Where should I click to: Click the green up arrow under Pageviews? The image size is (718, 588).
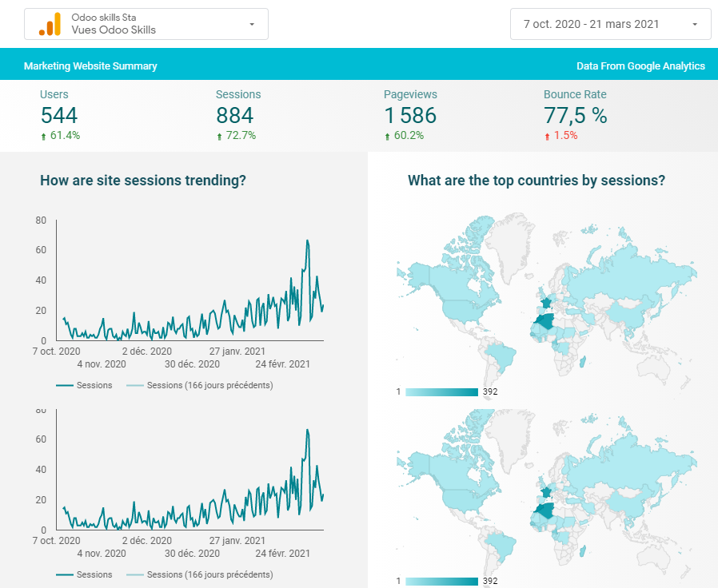(388, 137)
